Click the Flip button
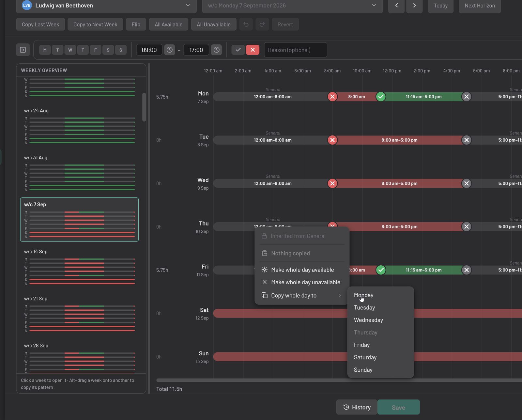Viewport: 522px width, 420px height. (136, 24)
